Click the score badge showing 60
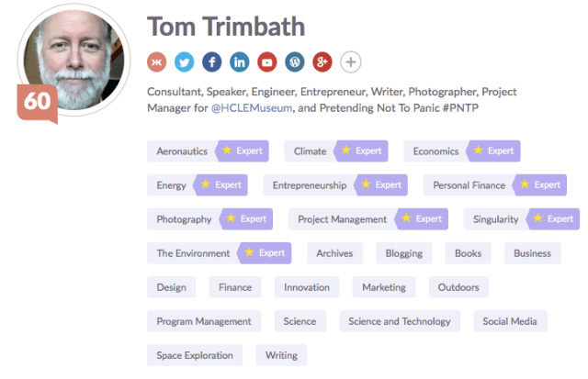588x379 pixels. (37, 102)
